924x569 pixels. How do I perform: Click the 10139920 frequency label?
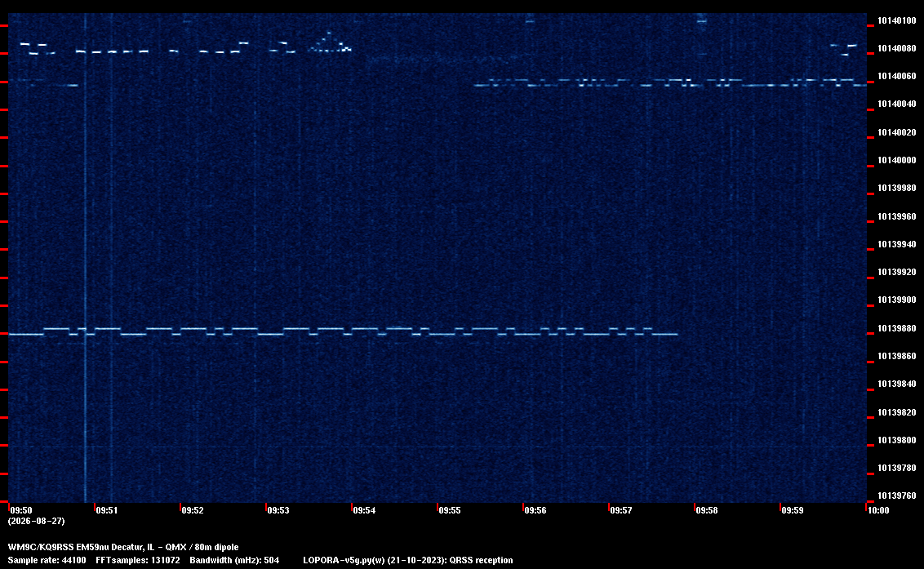[x=896, y=272]
